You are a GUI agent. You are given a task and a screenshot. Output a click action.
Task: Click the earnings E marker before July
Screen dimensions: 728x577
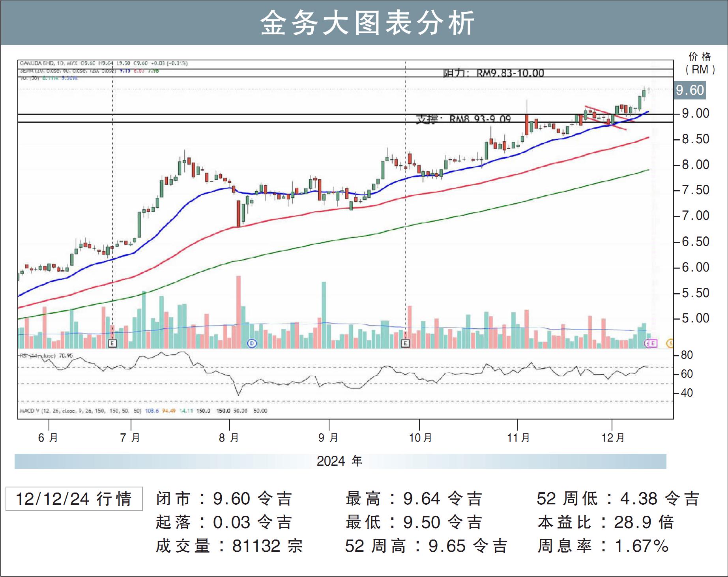click(112, 343)
